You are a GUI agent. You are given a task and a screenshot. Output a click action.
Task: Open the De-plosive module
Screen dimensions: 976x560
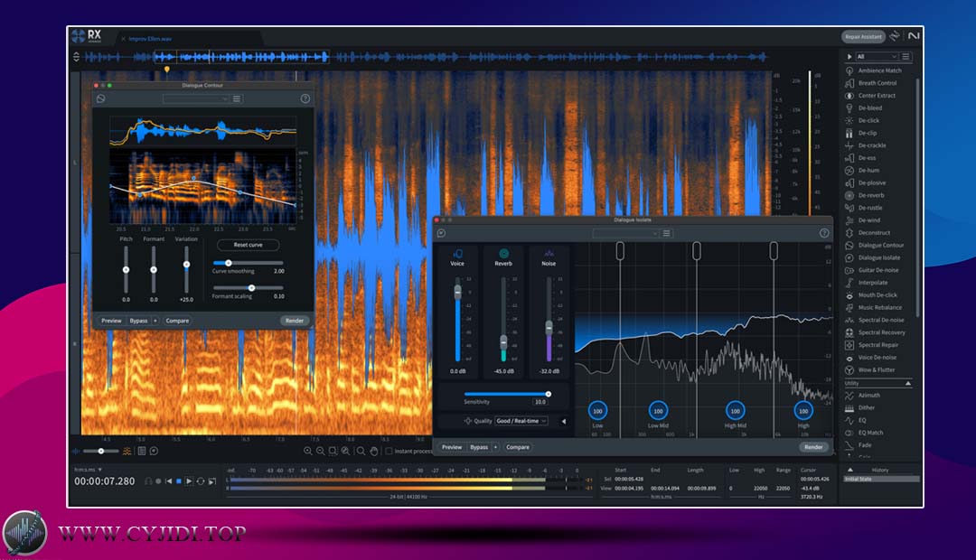[x=866, y=183]
